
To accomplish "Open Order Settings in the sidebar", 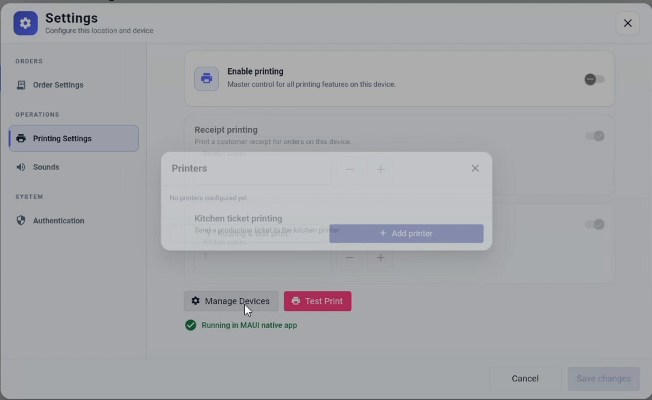I will [74, 85].
